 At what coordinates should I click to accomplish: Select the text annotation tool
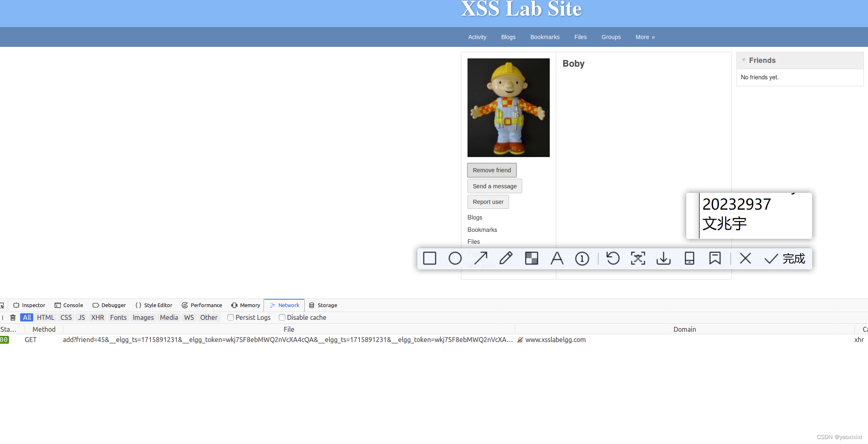pyautogui.click(x=557, y=259)
